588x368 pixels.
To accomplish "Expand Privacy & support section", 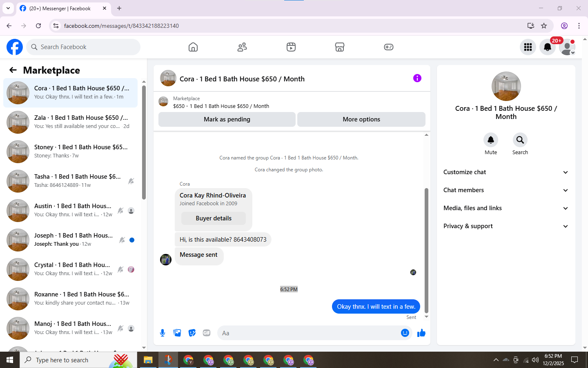I will coord(506,226).
